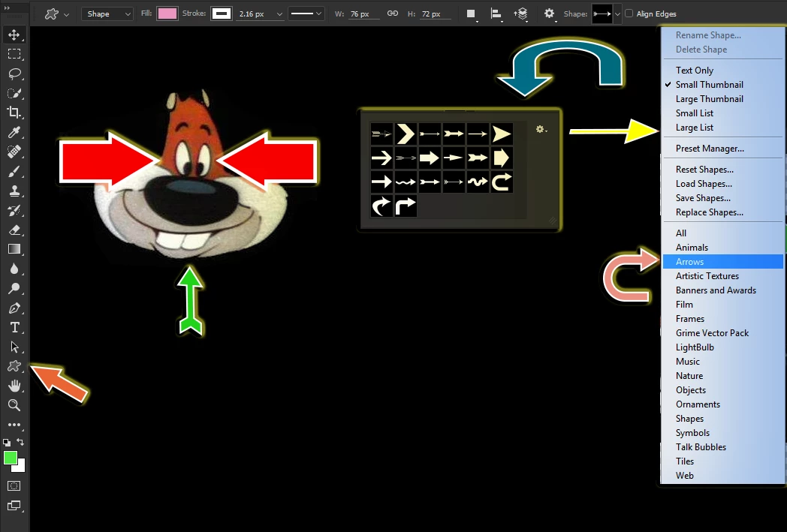Screen dimensions: 787x532
Task: Open the options bar gear settings
Action: click(x=550, y=14)
